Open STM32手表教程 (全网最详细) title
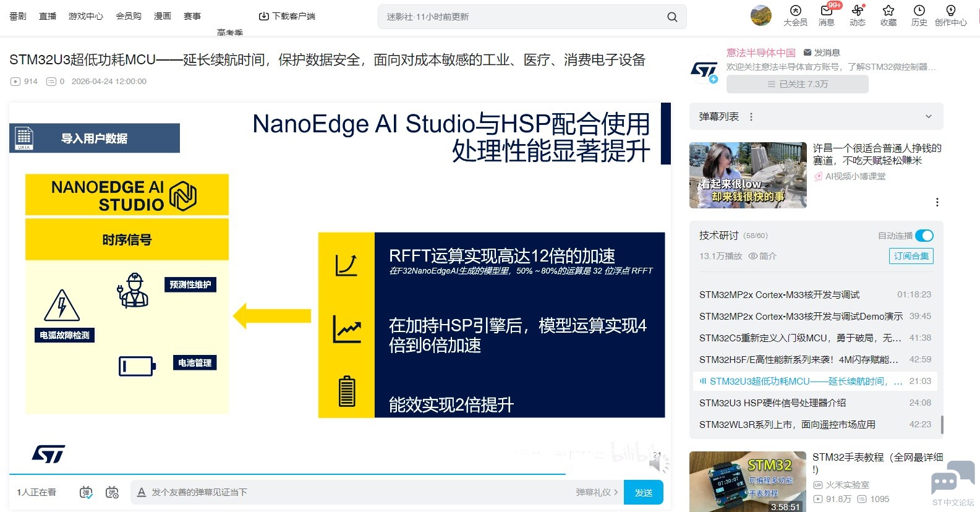 [877, 463]
